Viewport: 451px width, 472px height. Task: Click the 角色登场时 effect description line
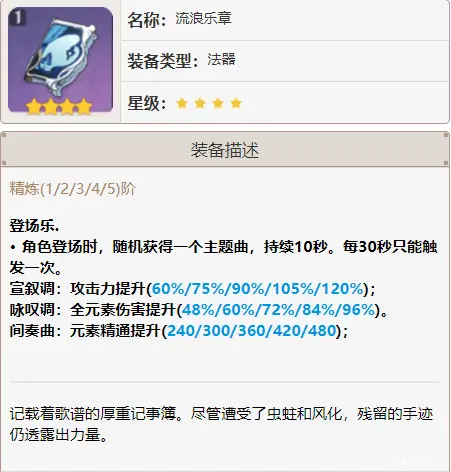coord(223,257)
